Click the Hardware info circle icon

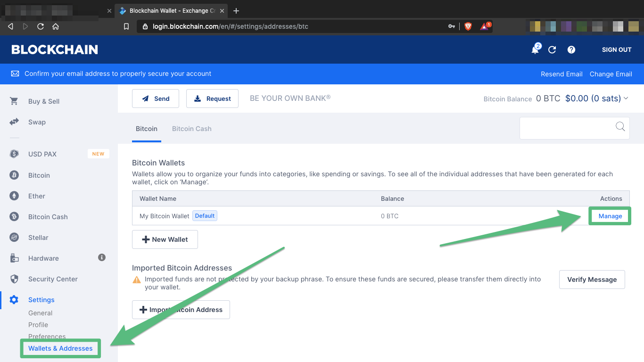pos(101,257)
